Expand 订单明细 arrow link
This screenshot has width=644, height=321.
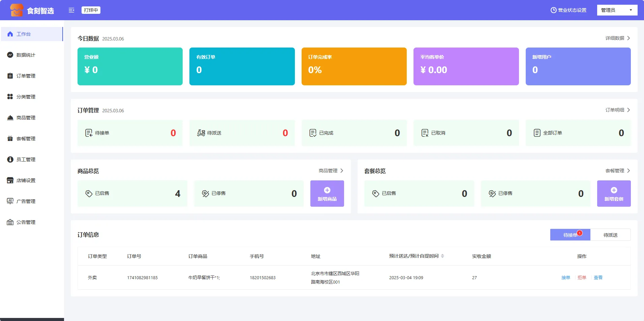[x=628, y=110]
